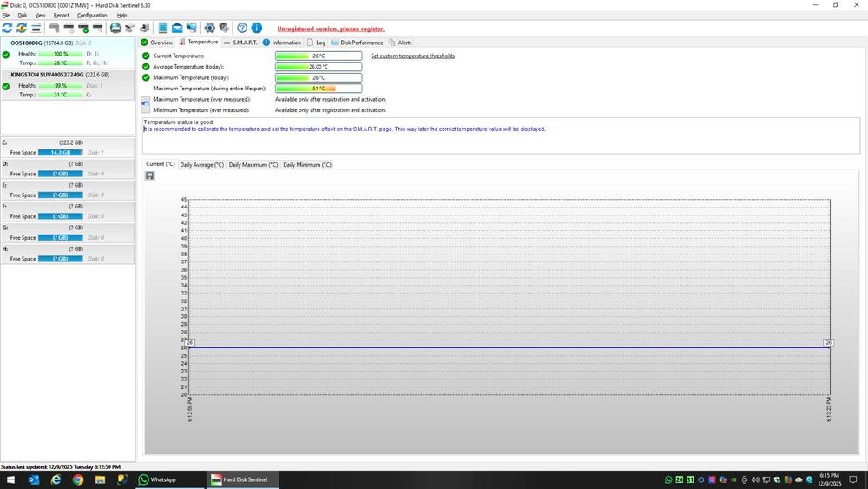Open the Information tab
The width and height of the screenshot is (868, 489).
[x=282, y=43]
